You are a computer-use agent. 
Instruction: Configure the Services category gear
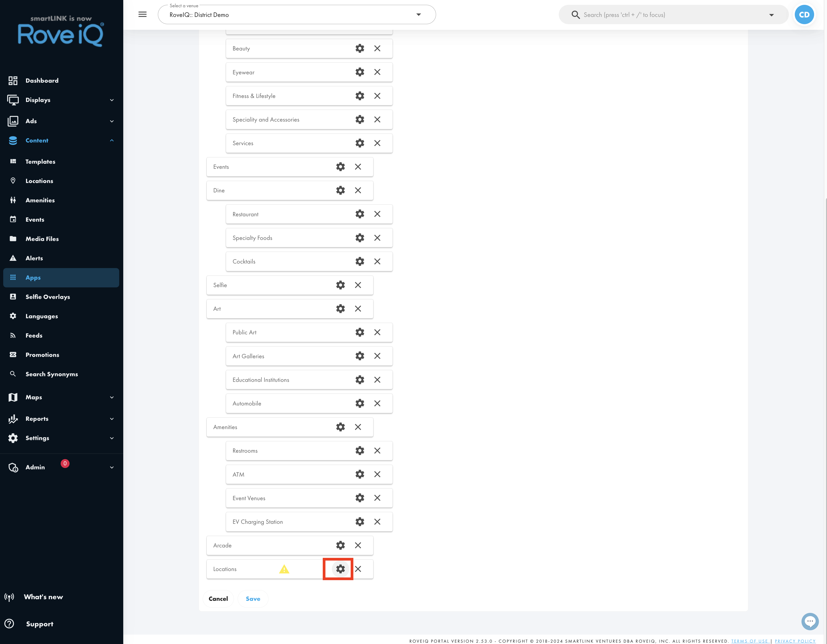(x=359, y=143)
